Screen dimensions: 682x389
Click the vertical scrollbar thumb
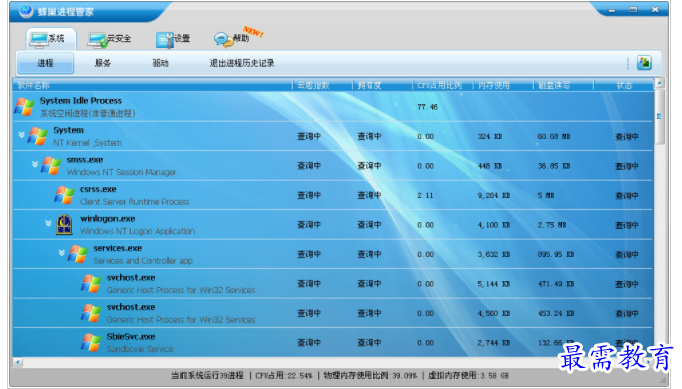659,116
